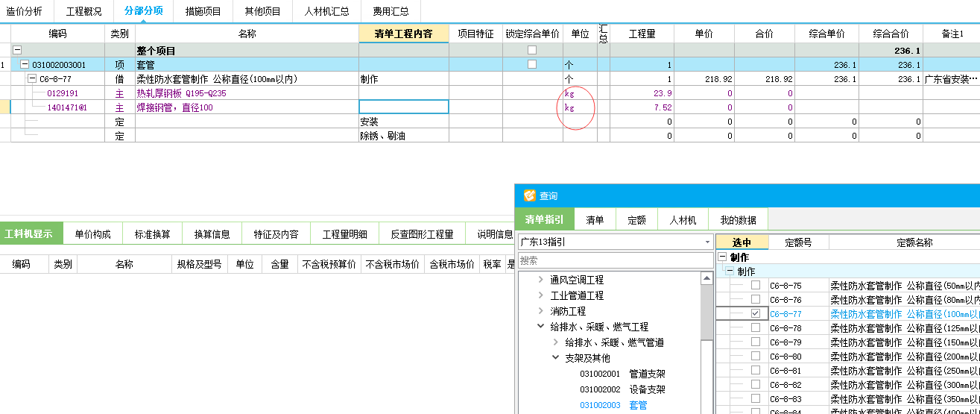Expand 消防工程 tree node
Screen dimensions: 980x414
pos(540,311)
